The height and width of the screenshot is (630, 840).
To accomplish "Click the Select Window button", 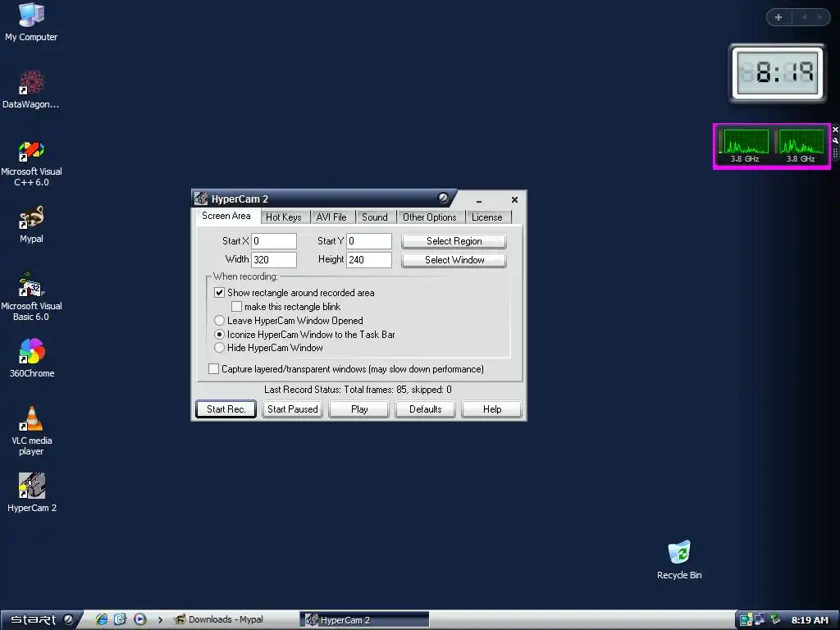I will click(x=454, y=260).
